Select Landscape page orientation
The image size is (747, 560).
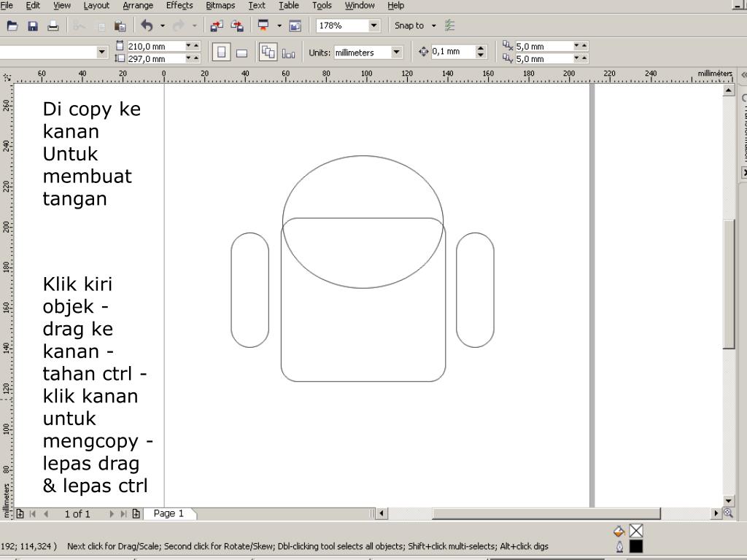241,52
